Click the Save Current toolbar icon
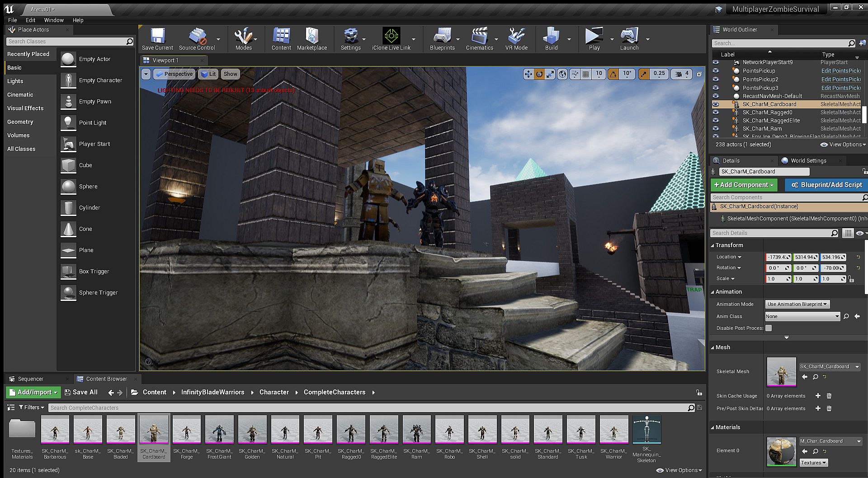 (x=157, y=36)
